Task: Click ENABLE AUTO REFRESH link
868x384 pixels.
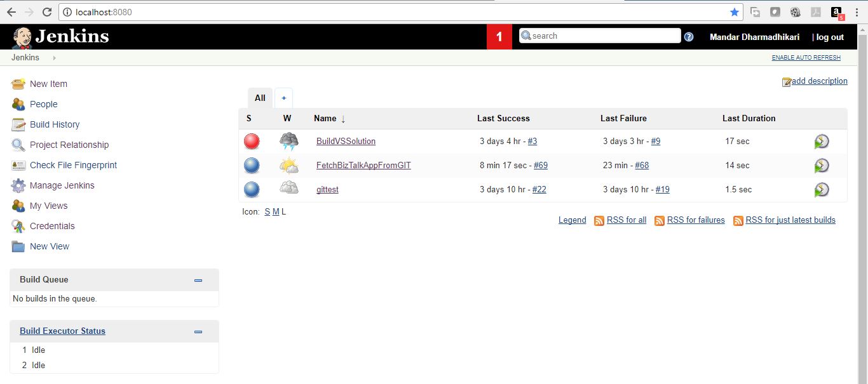Action: (x=806, y=58)
